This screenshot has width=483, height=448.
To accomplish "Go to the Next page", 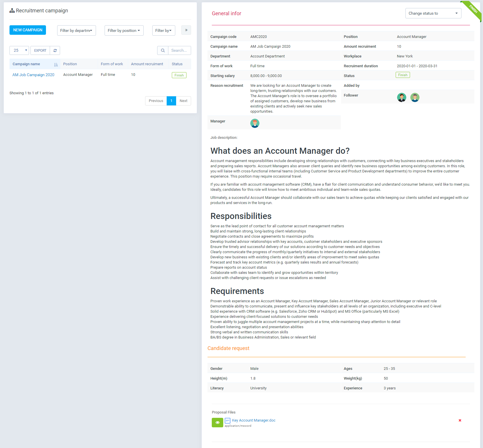I will 183,101.
